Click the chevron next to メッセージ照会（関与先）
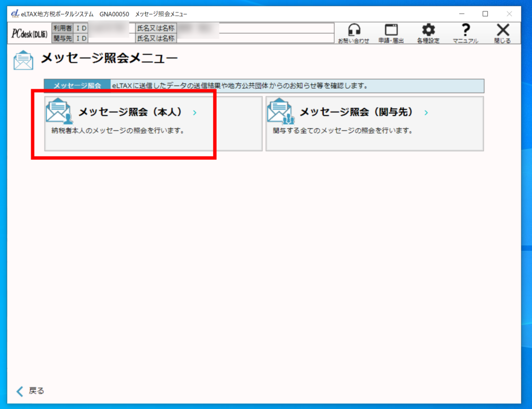The image size is (532, 409). (x=426, y=113)
